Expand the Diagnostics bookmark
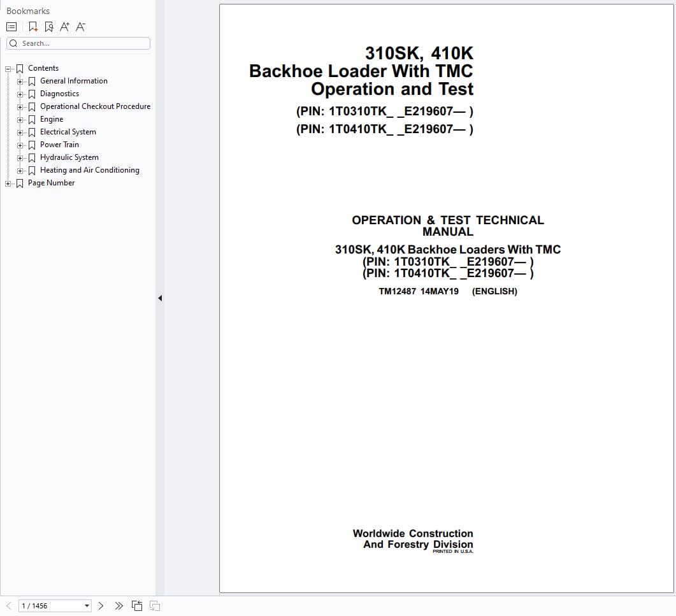The height and width of the screenshot is (616, 676). tap(20, 94)
